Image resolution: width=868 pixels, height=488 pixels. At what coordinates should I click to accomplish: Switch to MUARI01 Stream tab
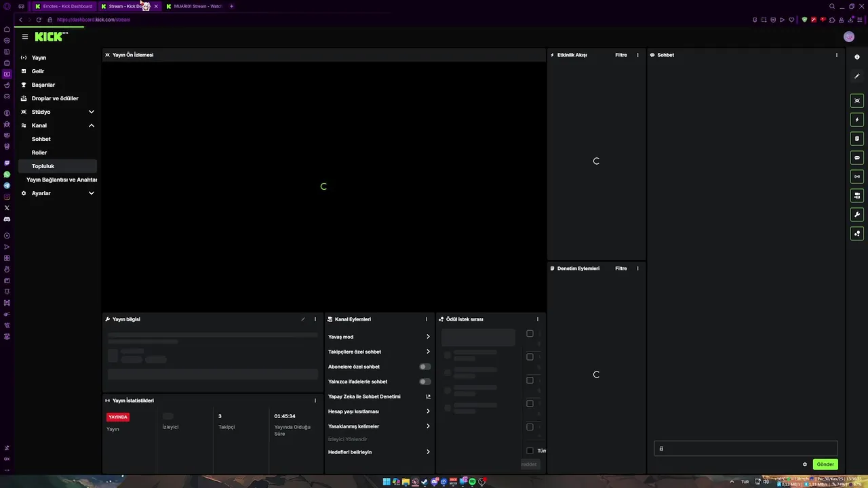click(x=195, y=6)
